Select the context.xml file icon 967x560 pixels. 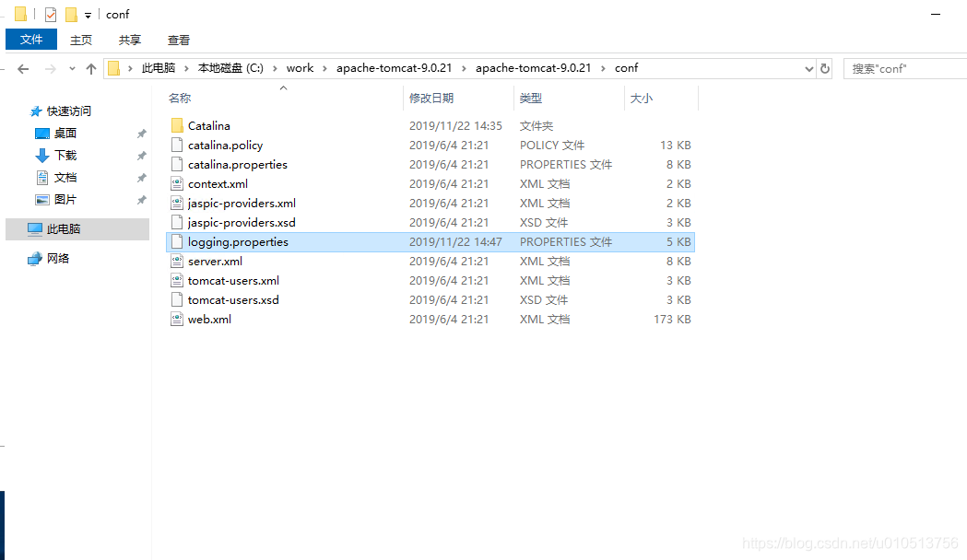click(177, 183)
